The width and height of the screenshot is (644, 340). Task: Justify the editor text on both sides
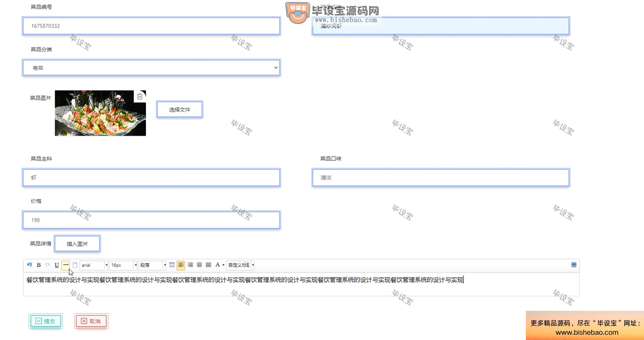tap(208, 265)
